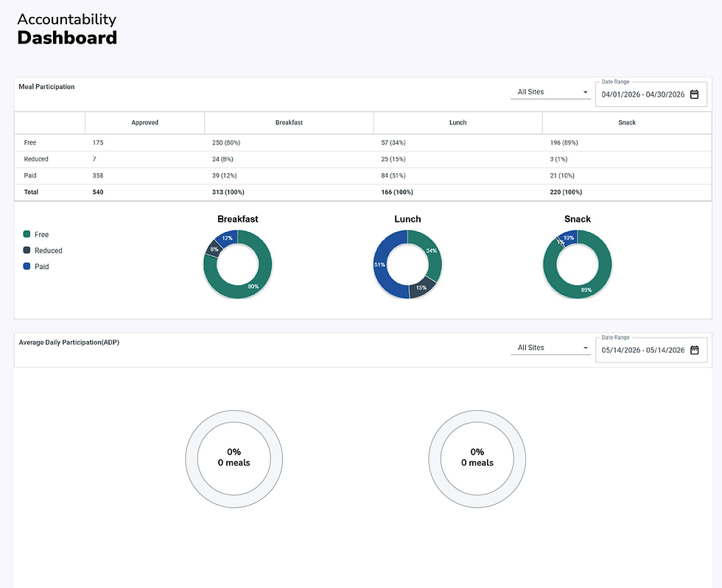The image size is (722, 588).
Task: Click the 8% Reduced segment of Breakfast chart
Action: coord(214,249)
